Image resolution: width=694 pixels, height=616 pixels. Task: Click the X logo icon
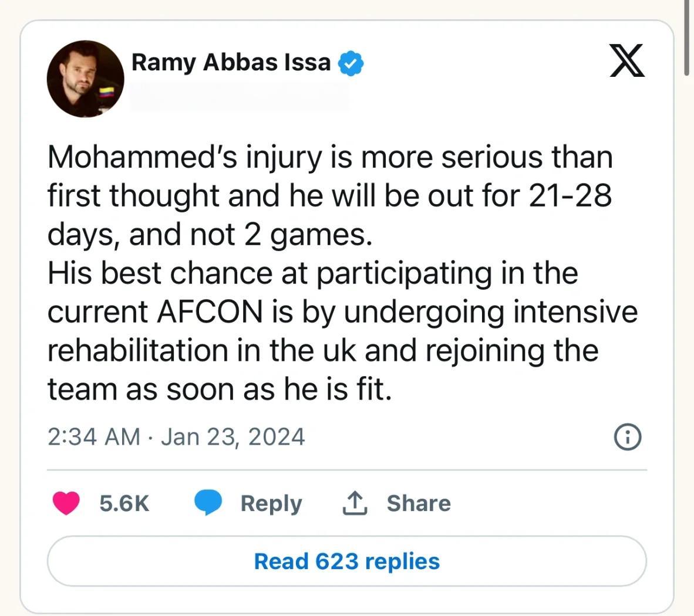coord(626,61)
